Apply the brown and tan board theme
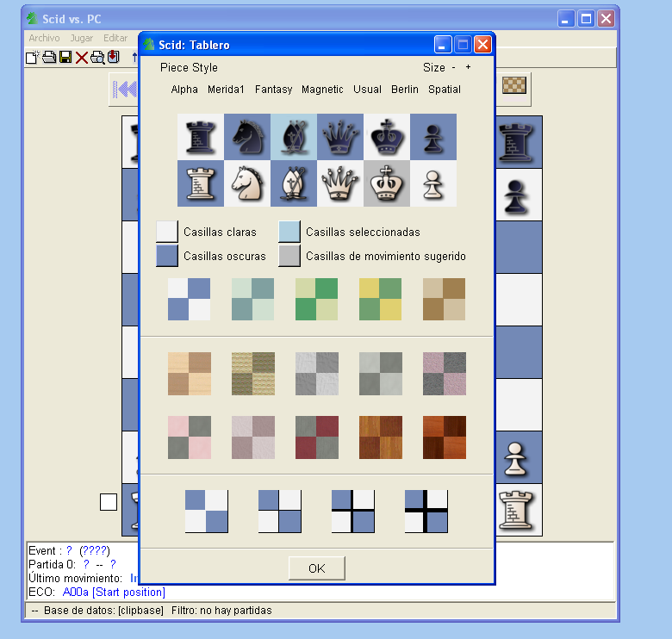Viewport: 672px width, 639px height. pos(444,300)
